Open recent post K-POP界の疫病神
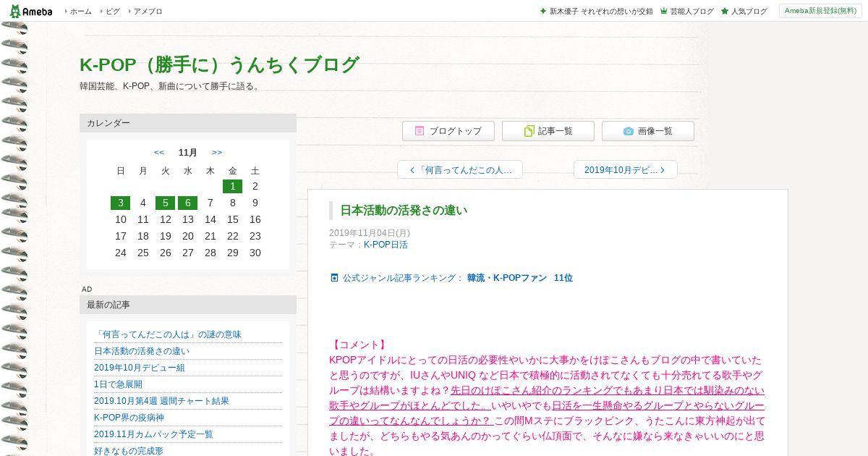Viewport: 868px width, 456px height. pyautogui.click(x=129, y=418)
